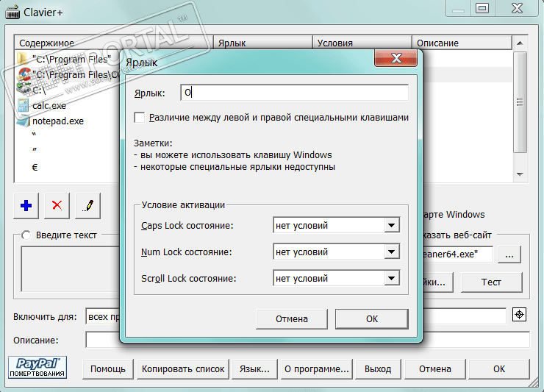Select the notepad.exe list row
This screenshot has width=544, height=392.
tap(58, 121)
